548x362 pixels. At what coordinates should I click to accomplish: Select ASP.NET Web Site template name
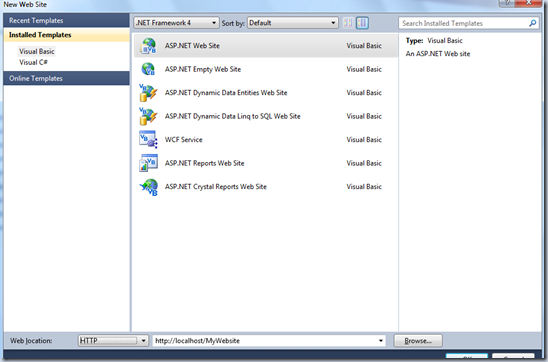point(192,46)
